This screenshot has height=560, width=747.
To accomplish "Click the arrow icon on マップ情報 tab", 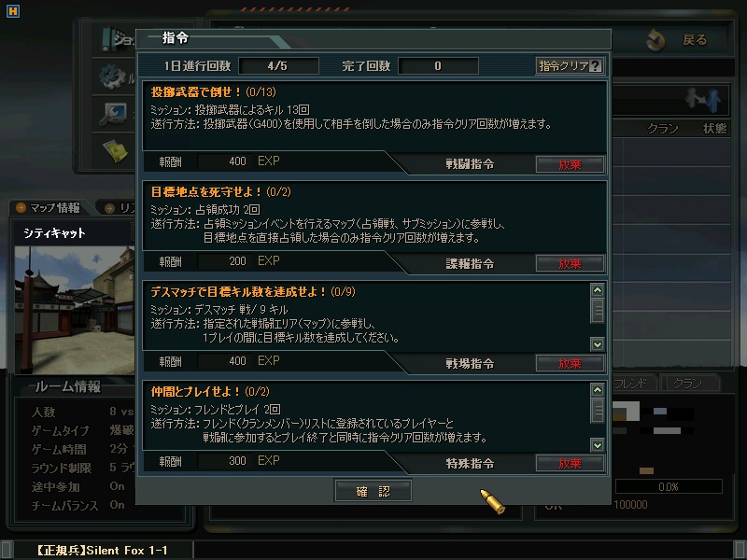I will (21, 207).
